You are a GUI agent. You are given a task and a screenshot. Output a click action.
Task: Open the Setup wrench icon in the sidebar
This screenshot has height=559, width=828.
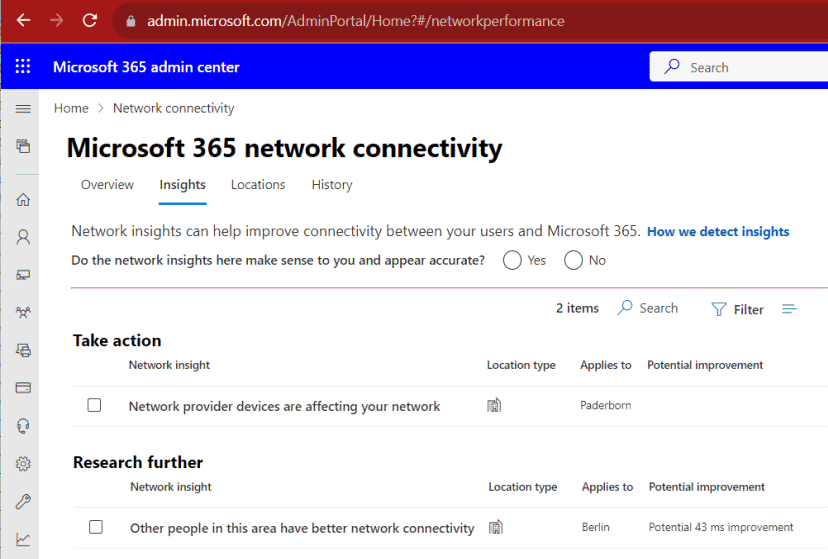(23, 501)
